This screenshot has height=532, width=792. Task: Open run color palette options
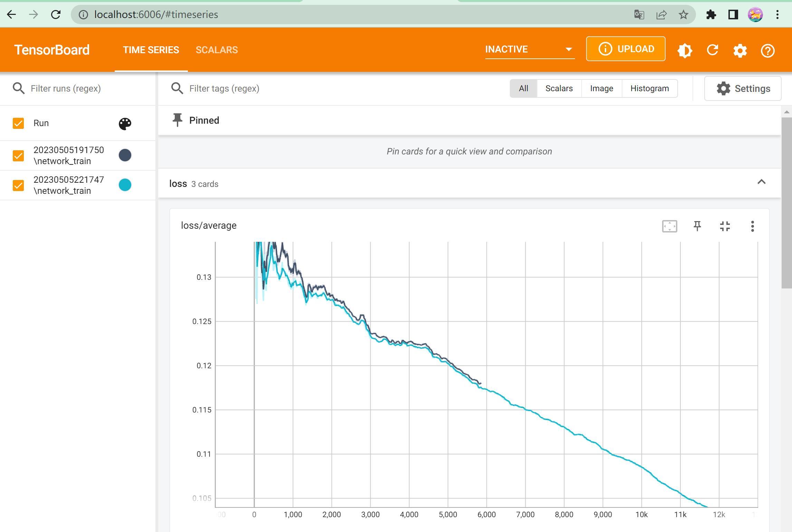pyautogui.click(x=125, y=124)
